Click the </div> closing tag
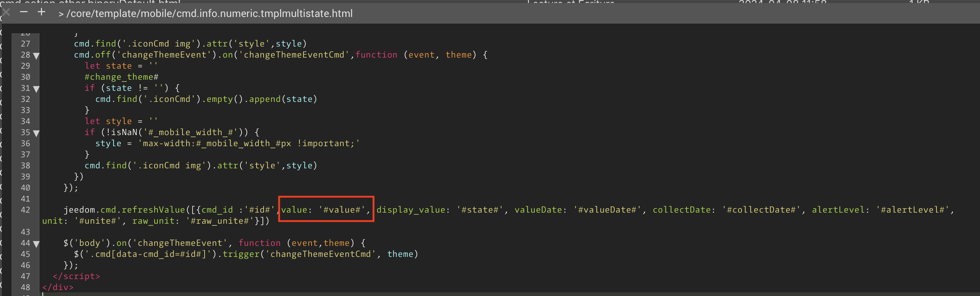Viewport: 980px width, 296px height. 58,287
